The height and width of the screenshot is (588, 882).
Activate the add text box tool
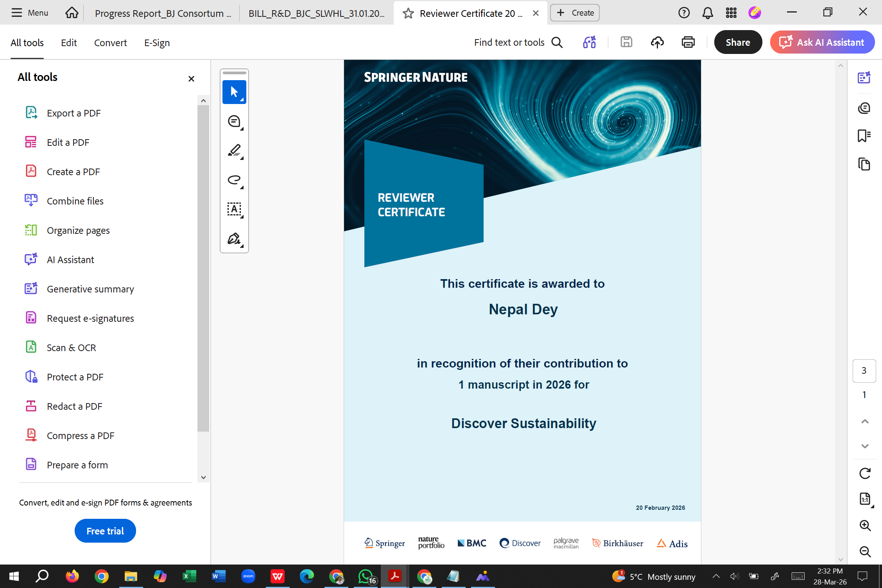tap(234, 209)
